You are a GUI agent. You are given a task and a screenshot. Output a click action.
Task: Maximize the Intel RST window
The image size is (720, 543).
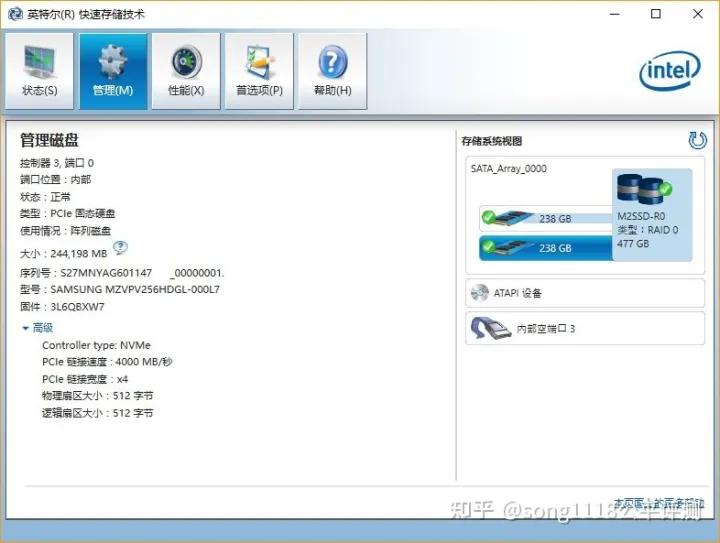tap(656, 14)
